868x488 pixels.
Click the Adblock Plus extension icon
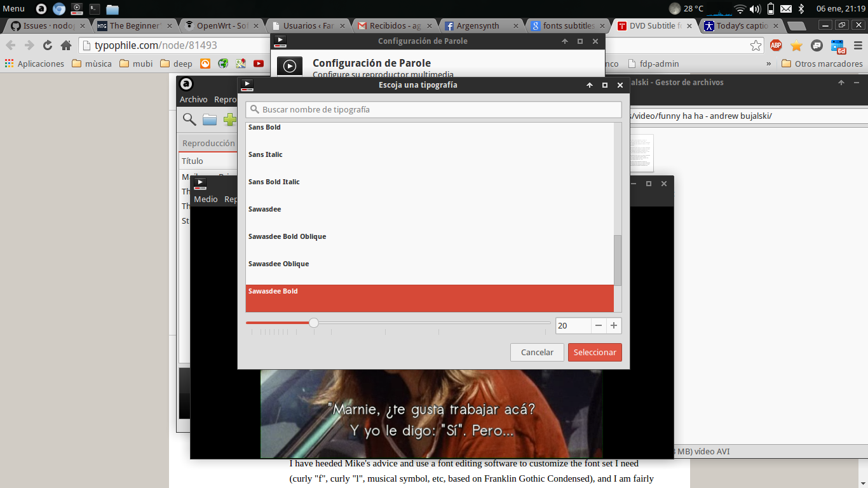point(776,46)
